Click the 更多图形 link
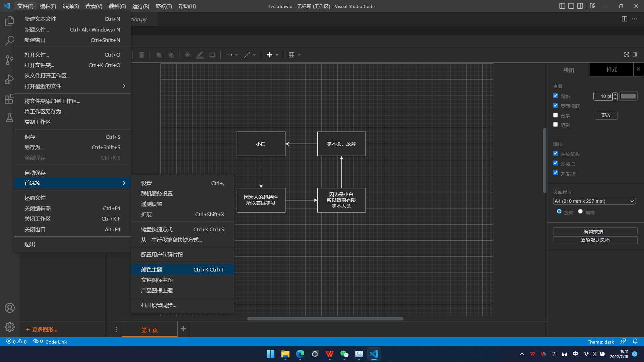The image size is (644, 362). (x=42, y=329)
